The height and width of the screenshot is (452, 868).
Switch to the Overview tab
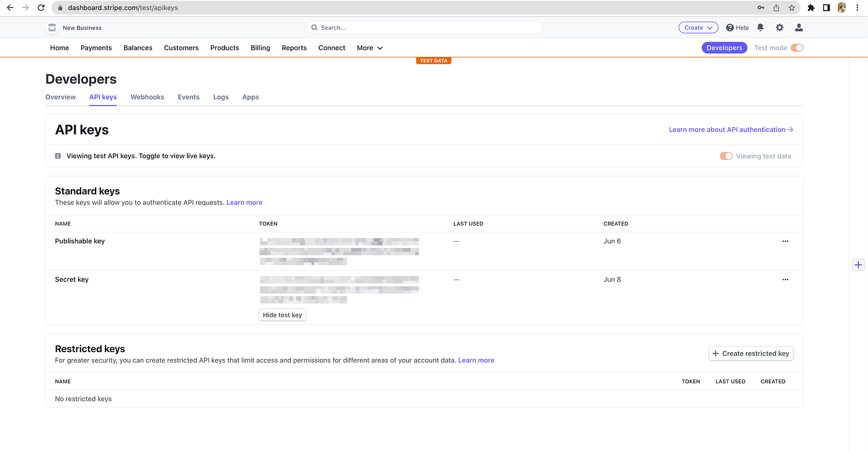[61, 97]
